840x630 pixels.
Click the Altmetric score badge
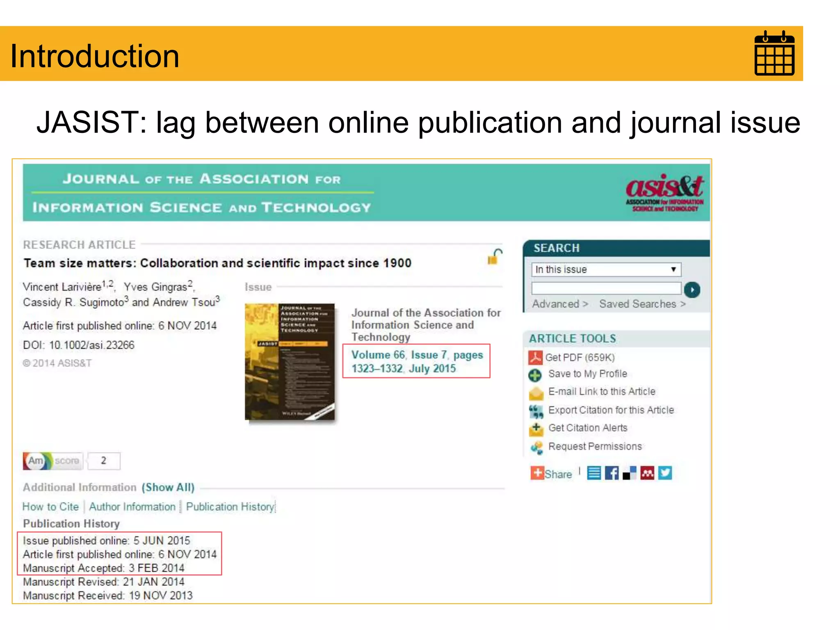pos(53,461)
